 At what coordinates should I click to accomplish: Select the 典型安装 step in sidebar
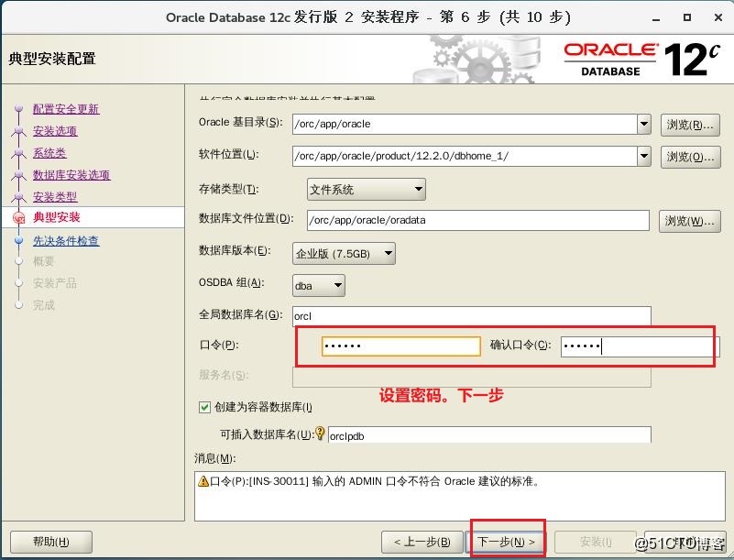point(57,217)
